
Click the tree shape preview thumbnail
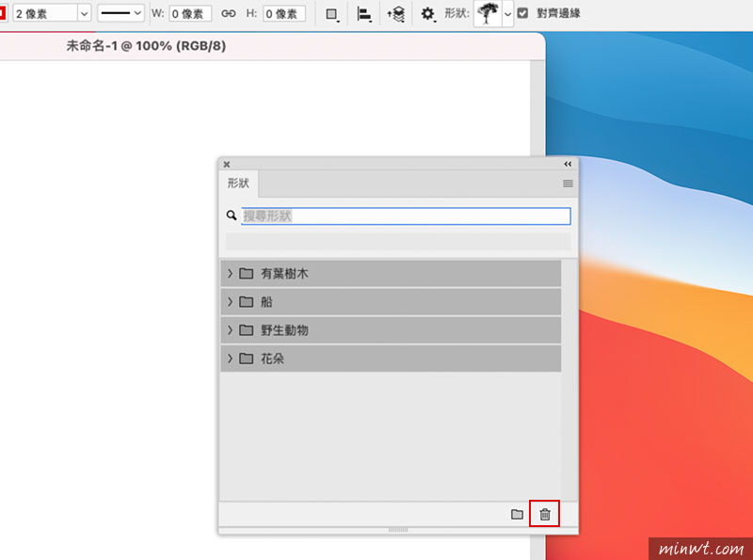488,13
